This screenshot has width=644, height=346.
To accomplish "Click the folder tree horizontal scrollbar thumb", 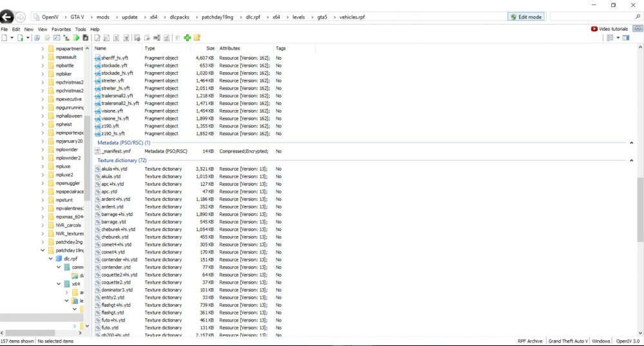I will tap(30, 333).
